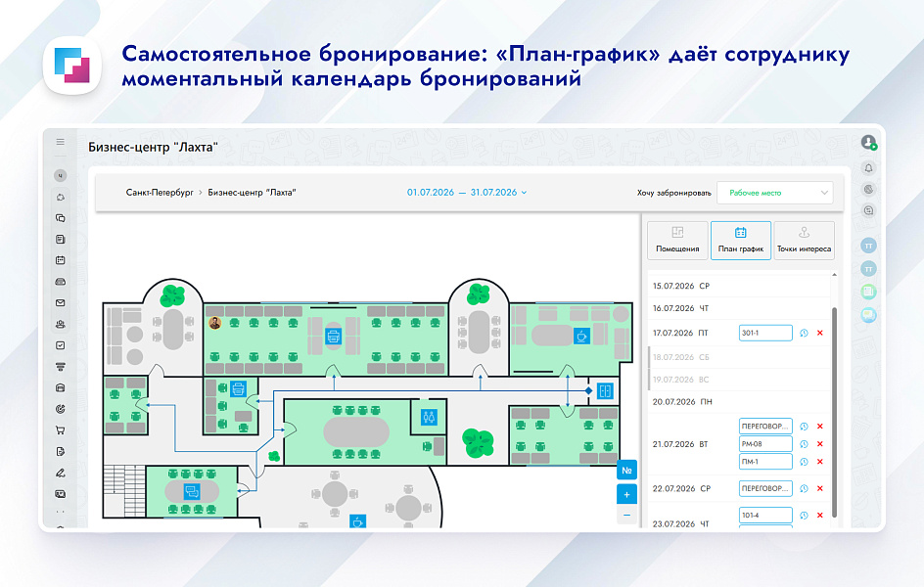Click the 'Санкт-Петербург' breadcrumb link
The height and width of the screenshot is (587, 924).
(x=160, y=193)
